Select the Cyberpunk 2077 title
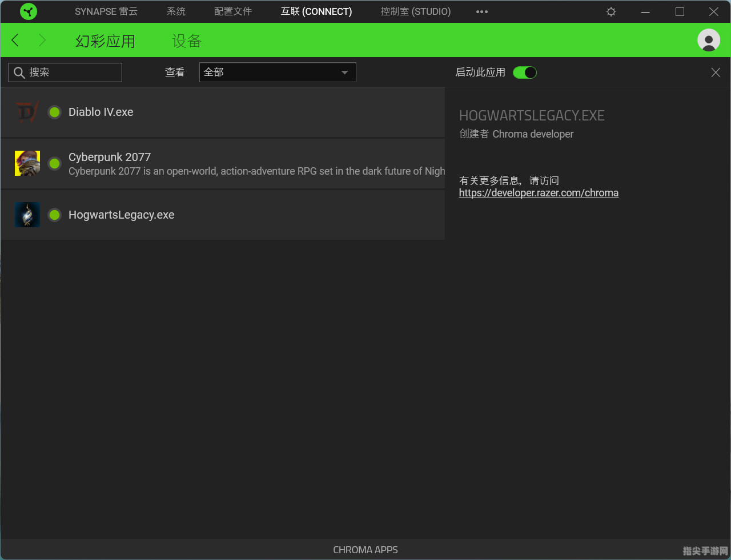Image resolution: width=731 pixels, height=560 pixels. [x=110, y=157]
